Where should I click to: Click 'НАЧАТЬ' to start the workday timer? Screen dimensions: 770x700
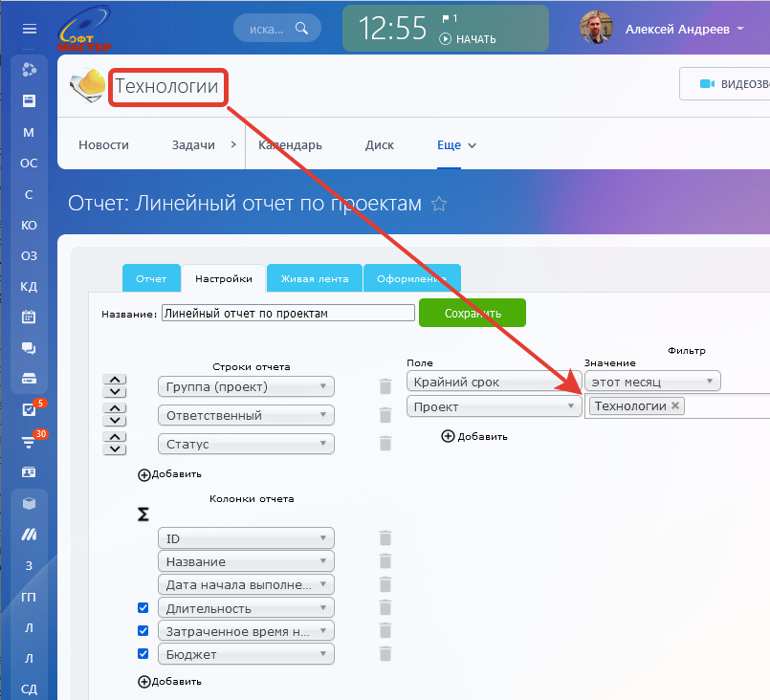[x=468, y=39]
